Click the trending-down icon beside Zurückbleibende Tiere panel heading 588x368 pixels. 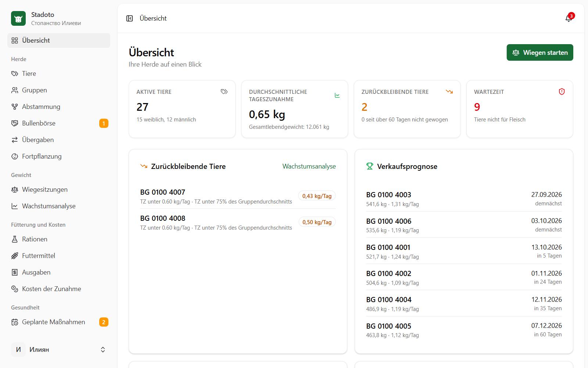click(x=144, y=166)
